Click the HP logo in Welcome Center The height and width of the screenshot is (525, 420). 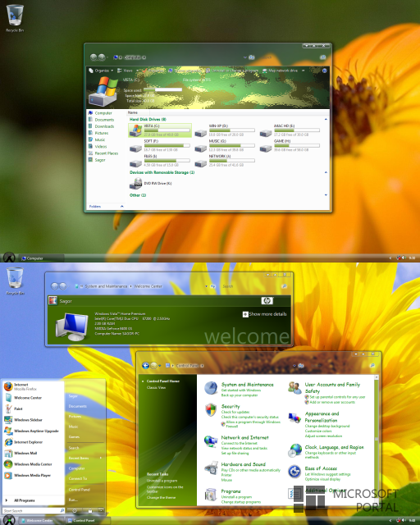267,301
